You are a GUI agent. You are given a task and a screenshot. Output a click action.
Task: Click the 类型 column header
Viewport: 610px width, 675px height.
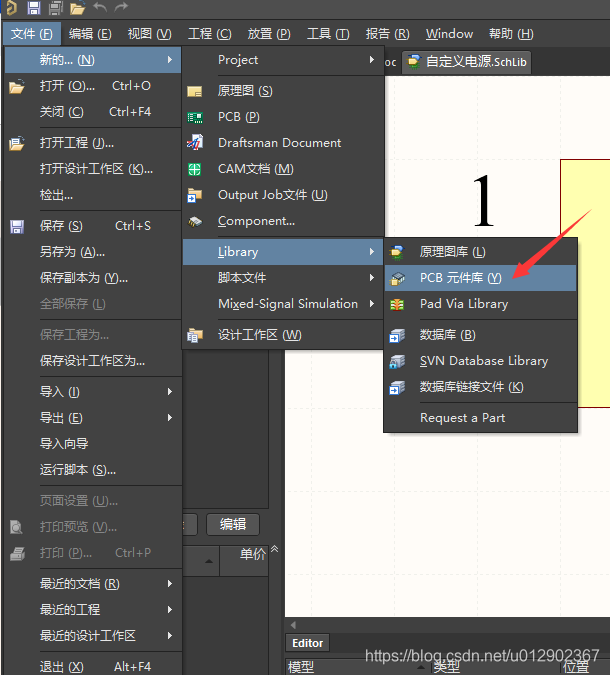(x=447, y=667)
